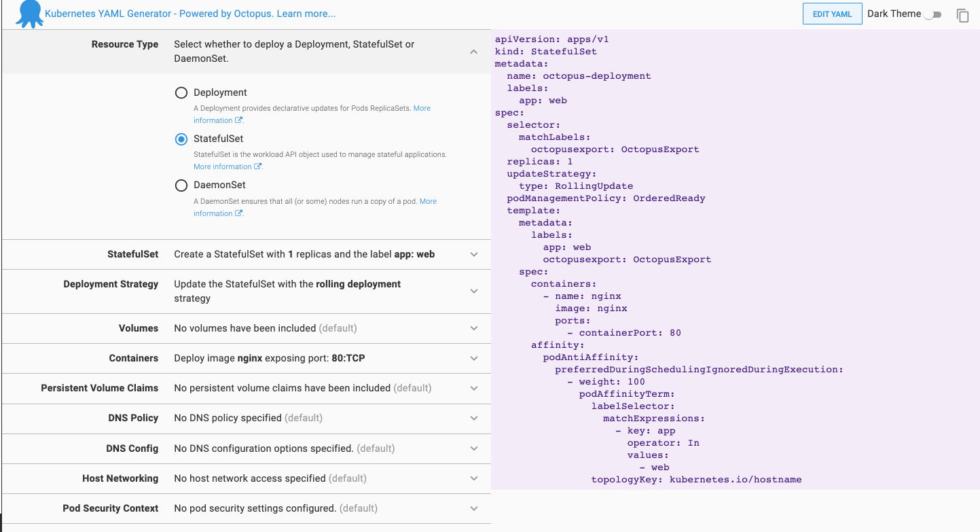Expand the Persistent Volume Claims section

473,388
